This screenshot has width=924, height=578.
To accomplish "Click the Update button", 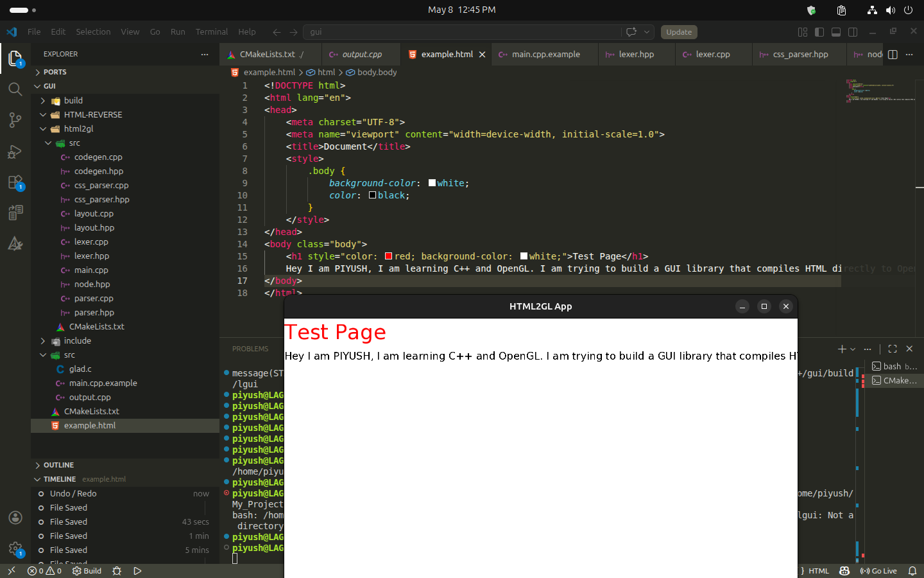I will (679, 32).
